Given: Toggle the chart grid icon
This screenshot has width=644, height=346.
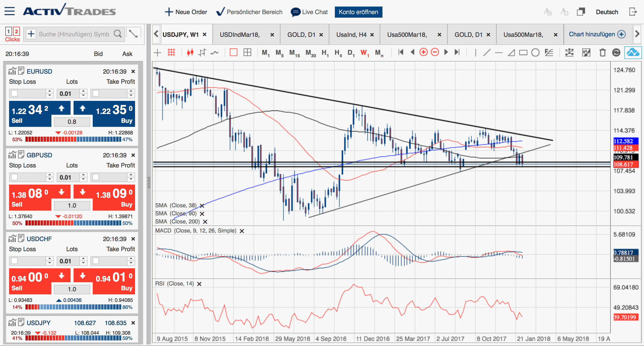Looking at the screenshot, I should [171, 52].
